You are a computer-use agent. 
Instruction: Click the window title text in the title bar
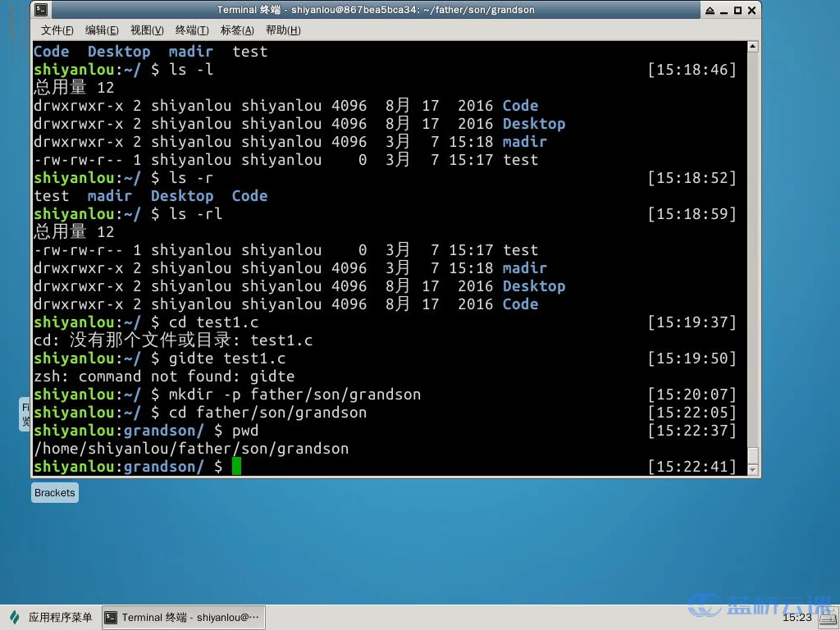tap(376, 10)
